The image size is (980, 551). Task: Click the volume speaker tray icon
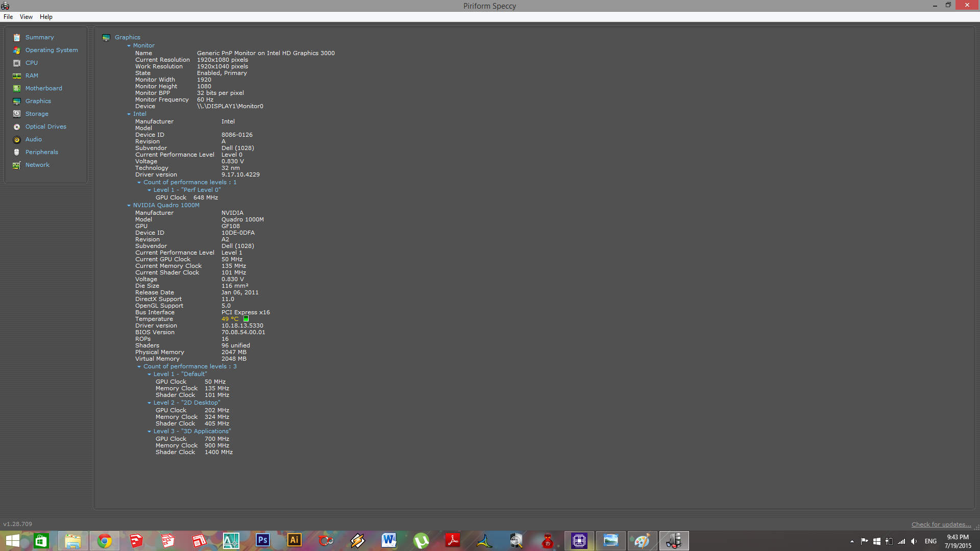(x=914, y=541)
